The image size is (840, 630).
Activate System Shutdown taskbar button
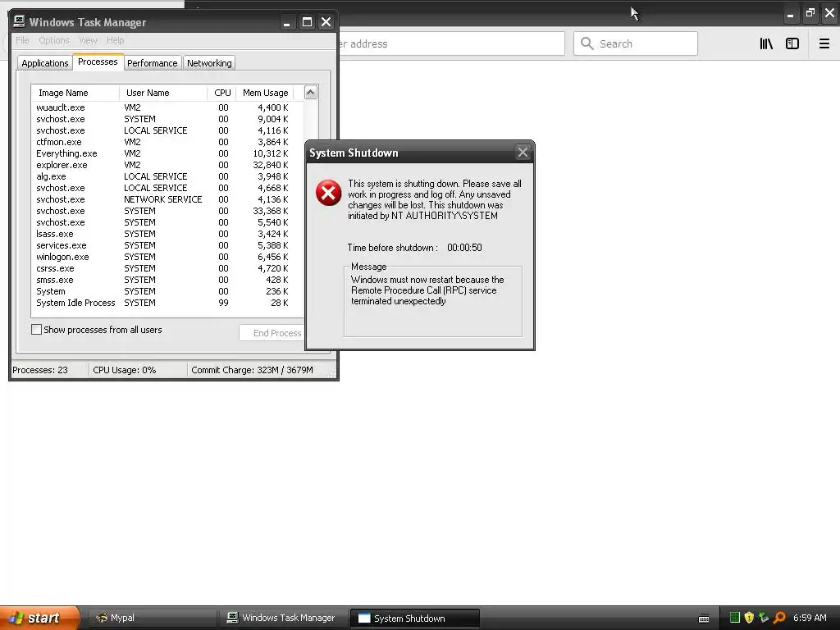click(x=414, y=619)
